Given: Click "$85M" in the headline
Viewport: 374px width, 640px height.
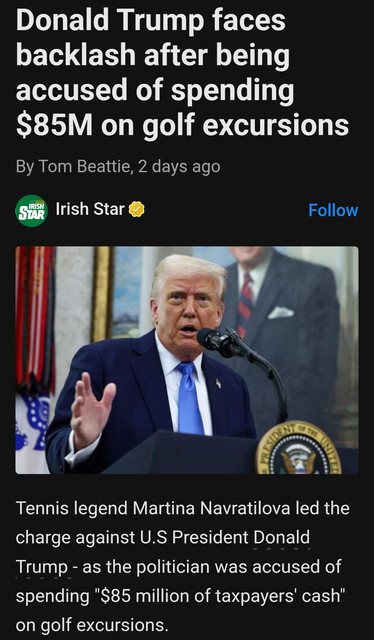Looking at the screenshot, I should 54,126.
